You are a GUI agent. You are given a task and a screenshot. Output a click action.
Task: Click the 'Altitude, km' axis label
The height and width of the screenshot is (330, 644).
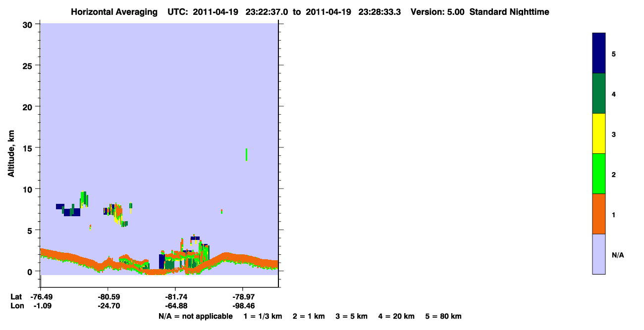[x=11, y=154]
